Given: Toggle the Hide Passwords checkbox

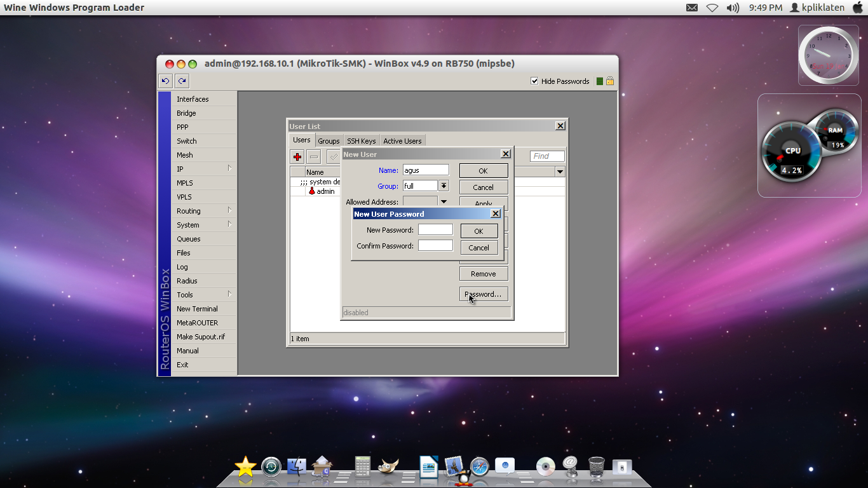Looking at the screenshot, I should (534, 81).
